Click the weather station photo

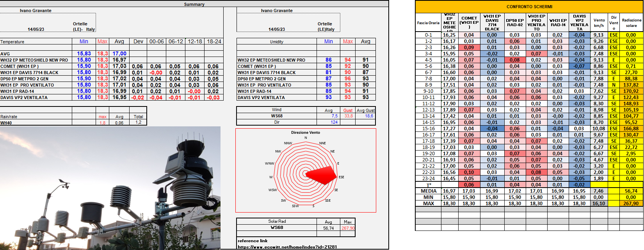click(x=110, y=188)
